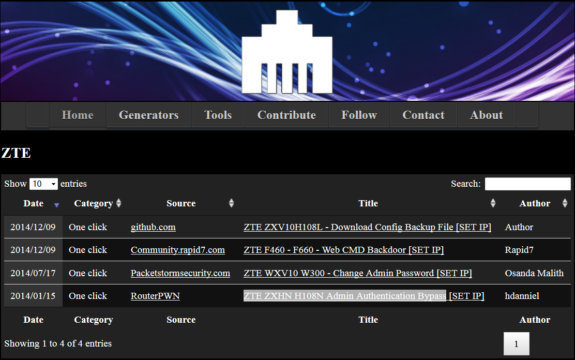The image size is (575, 360).
Task: Select author Osanda Malith cell
Action: [534, 273]
